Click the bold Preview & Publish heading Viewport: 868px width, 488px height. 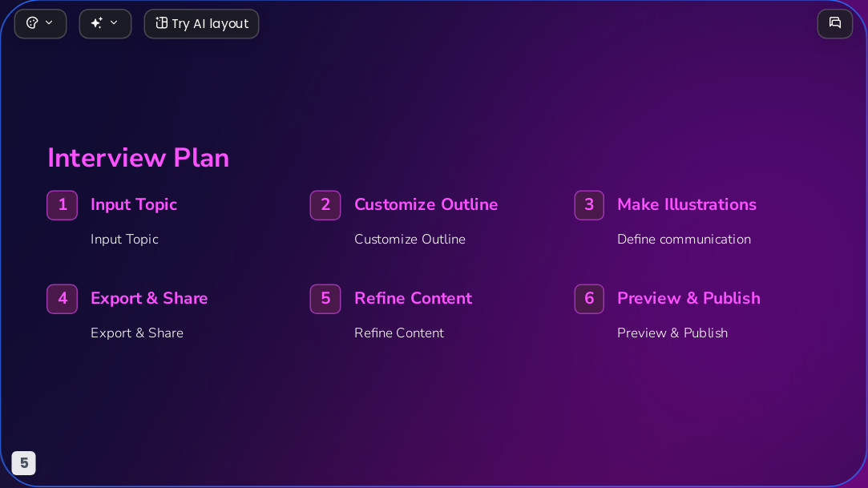point(689,298)
